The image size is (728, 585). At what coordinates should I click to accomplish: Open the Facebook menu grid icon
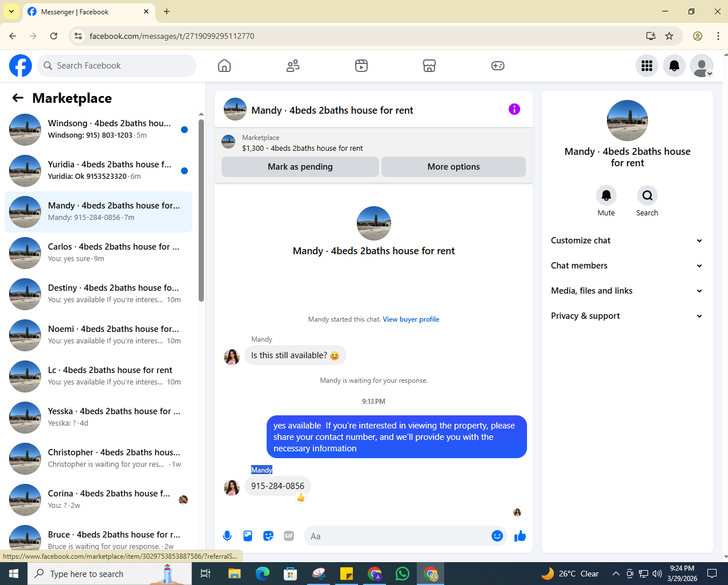(x=647, y=66)
